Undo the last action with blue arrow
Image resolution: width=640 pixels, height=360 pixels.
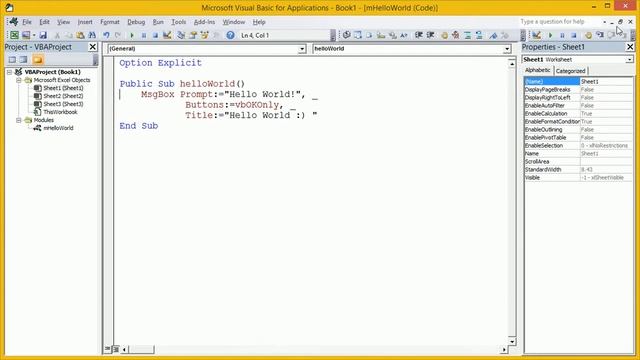tap(106, 35)
